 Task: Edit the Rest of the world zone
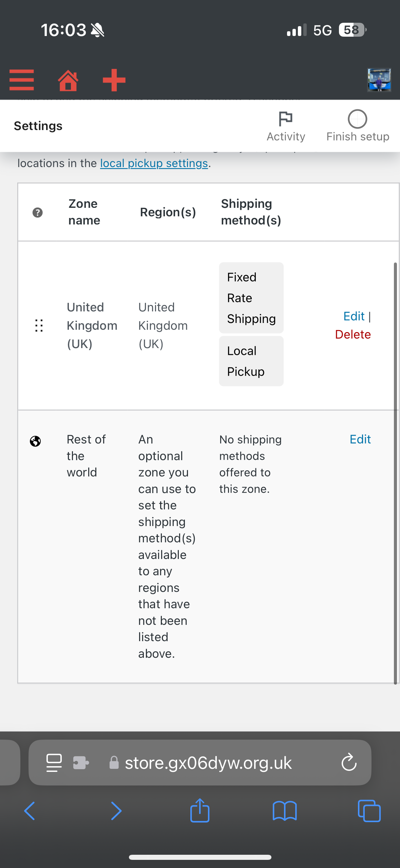[360, 439]
